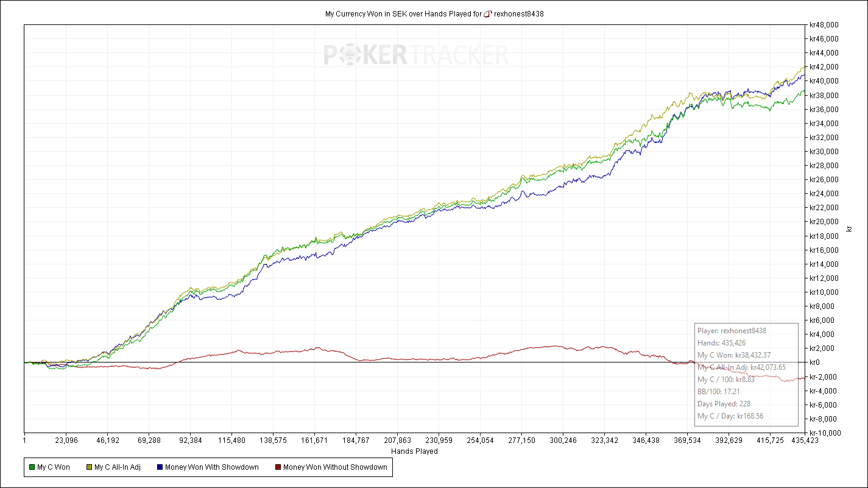Click the 'My C / 100: kr8.83' info line
The image size is (868, 488).
pos(726,380)
